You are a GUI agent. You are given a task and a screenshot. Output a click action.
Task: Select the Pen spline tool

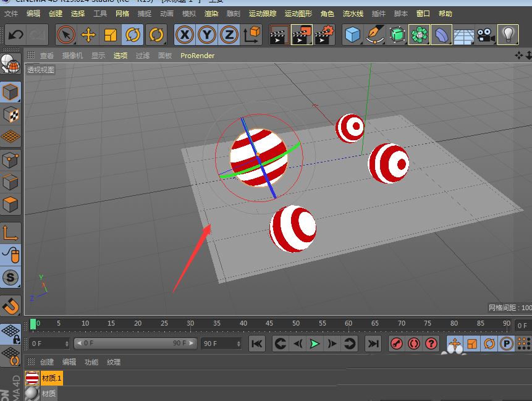375,35
